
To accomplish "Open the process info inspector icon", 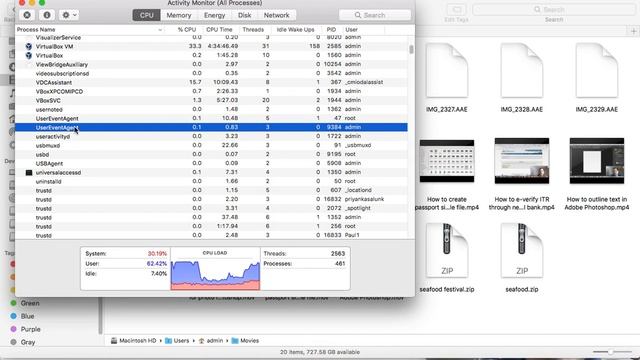I will pyautogui.click(x=47, y=15).
